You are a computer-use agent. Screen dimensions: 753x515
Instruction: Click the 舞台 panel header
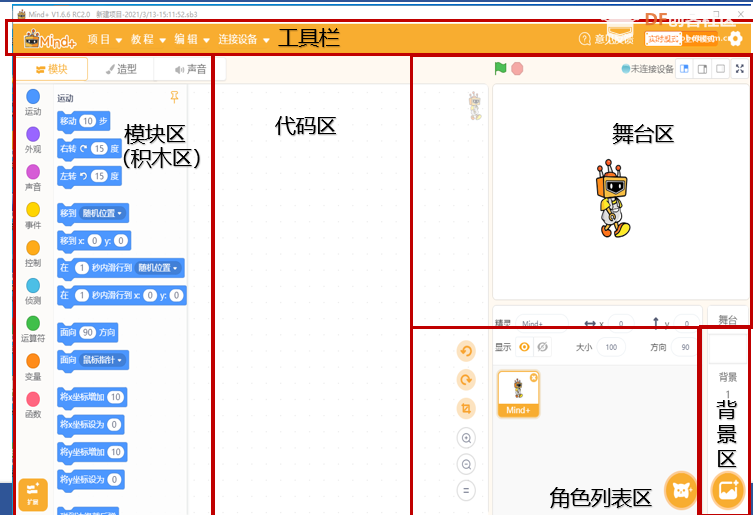728,319
